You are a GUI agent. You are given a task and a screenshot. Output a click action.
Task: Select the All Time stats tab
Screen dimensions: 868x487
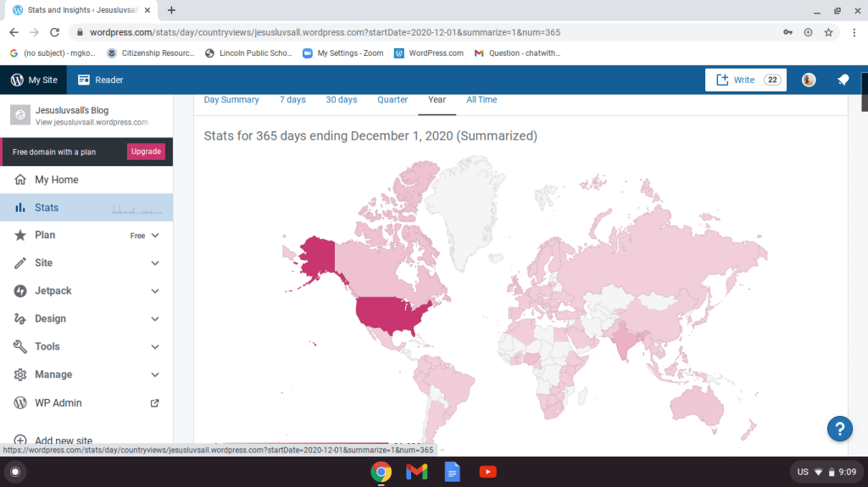481,100
